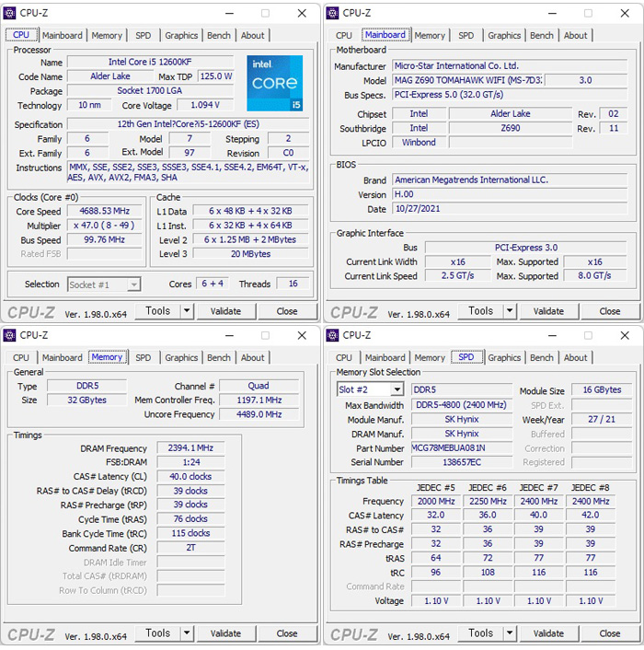Click the Serial Number 138657EC value
This screenshot has width=644, height=650.
[x=461, y=462]
